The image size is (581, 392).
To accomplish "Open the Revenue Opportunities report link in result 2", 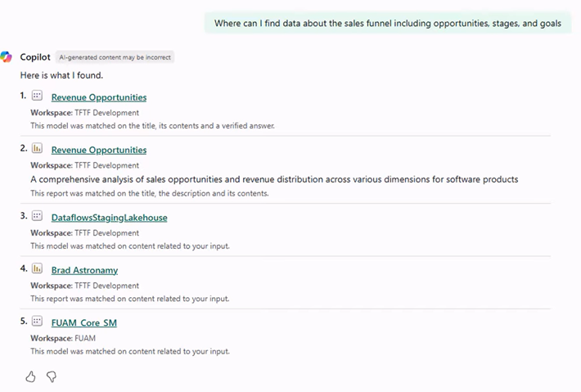I will click(98, 150).
